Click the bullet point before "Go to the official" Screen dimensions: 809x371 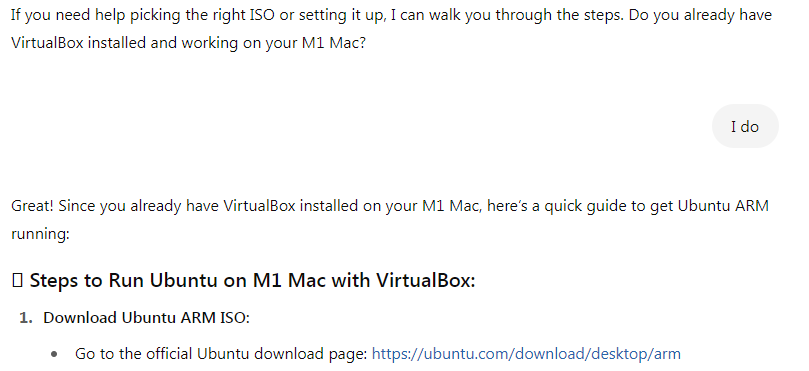pos(55,354)
